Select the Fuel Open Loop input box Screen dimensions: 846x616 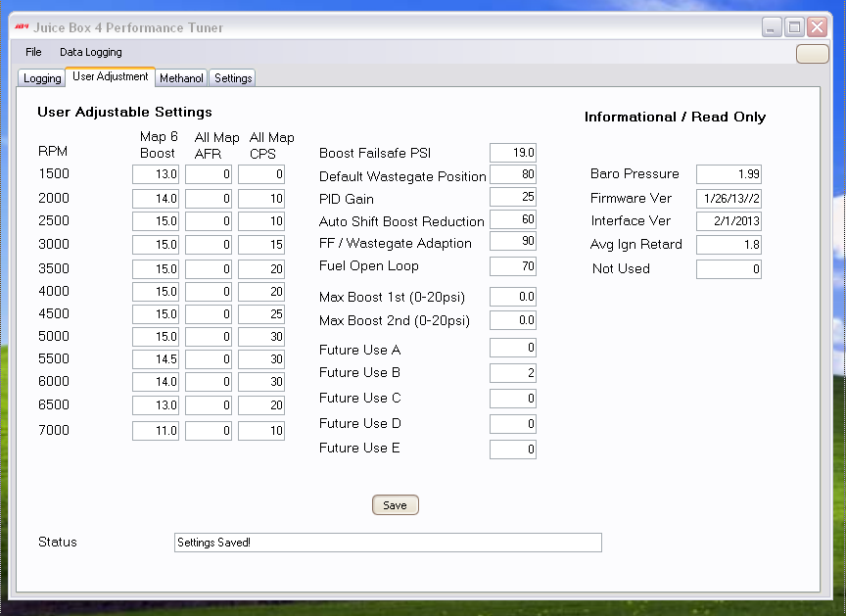513,265
